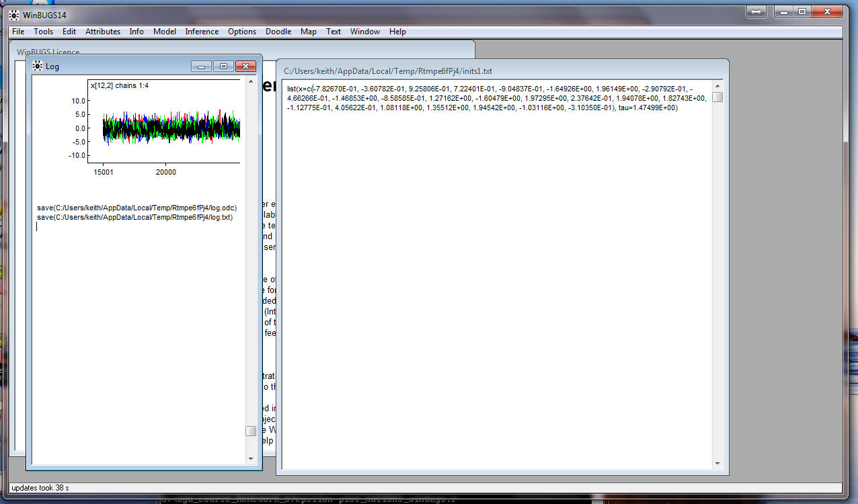This screenshot has width=858, height=504.
Task: Restore down the main WinBUGS14 window
Action: coord(802,11)
